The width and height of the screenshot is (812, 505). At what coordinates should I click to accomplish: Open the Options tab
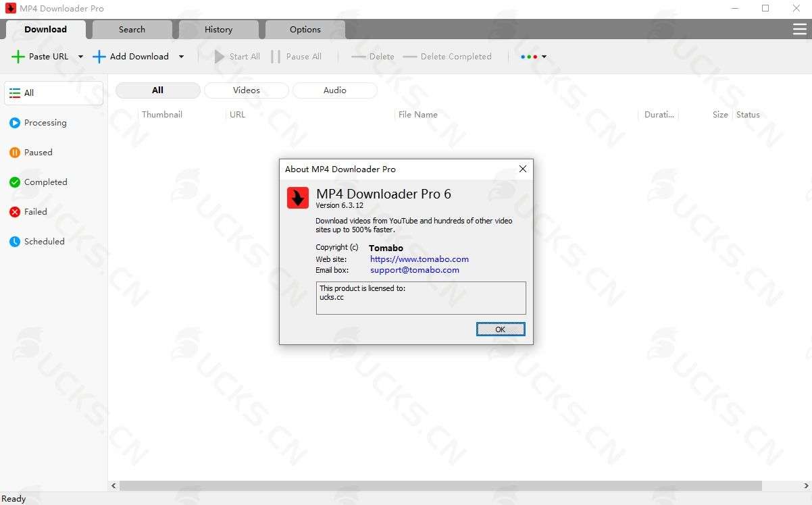coord(305,30)
